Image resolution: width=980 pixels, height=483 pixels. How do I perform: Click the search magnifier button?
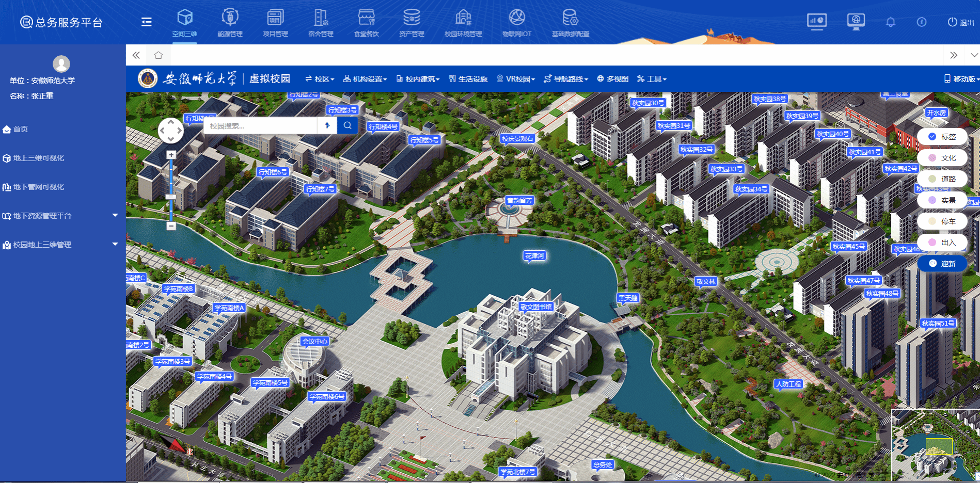pos(347,125)
